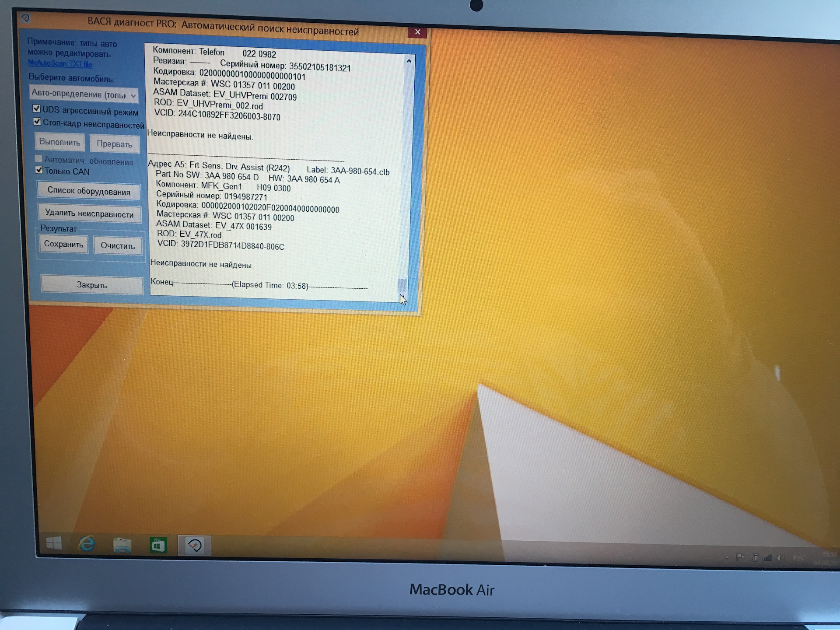Screen dimensions: 840x630
Task: Click Адрес A5: Frt Sens. Drv. Assist line
Action: 219,165
